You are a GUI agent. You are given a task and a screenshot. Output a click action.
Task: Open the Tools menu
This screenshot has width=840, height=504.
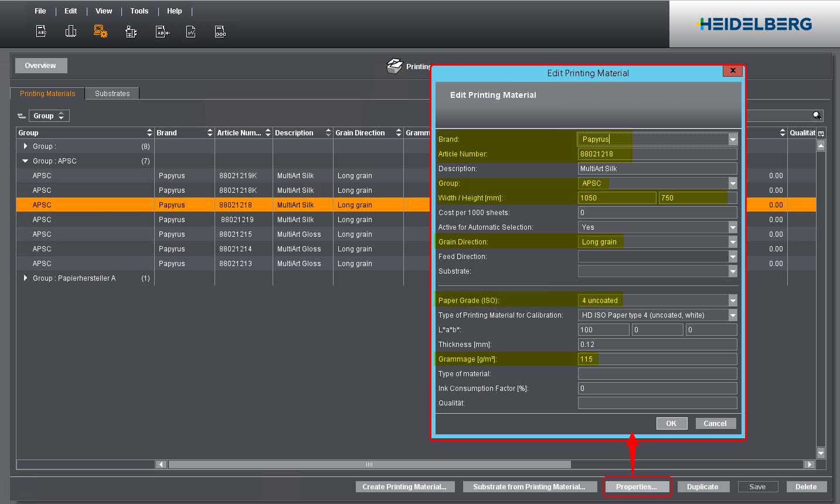140,11
